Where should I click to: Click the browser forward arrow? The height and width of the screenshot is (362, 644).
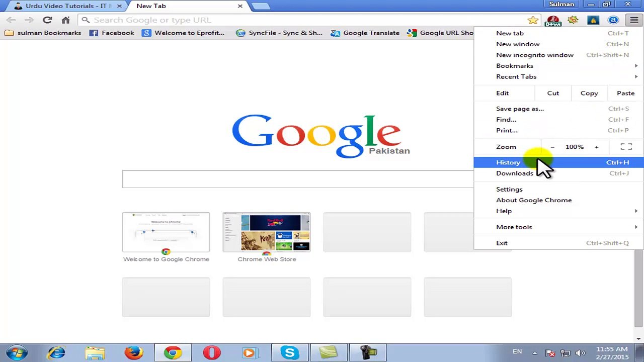[29, 20]
